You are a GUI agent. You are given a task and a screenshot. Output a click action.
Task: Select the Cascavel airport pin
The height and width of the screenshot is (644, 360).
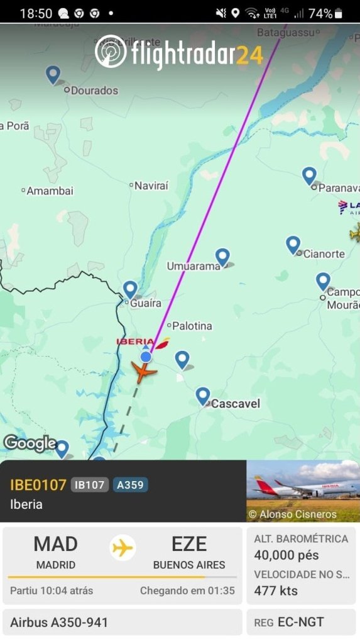point(203,397)
